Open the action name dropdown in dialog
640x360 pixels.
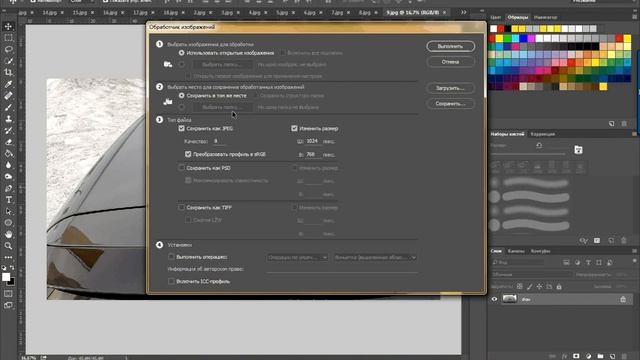(x=376, y=258)
